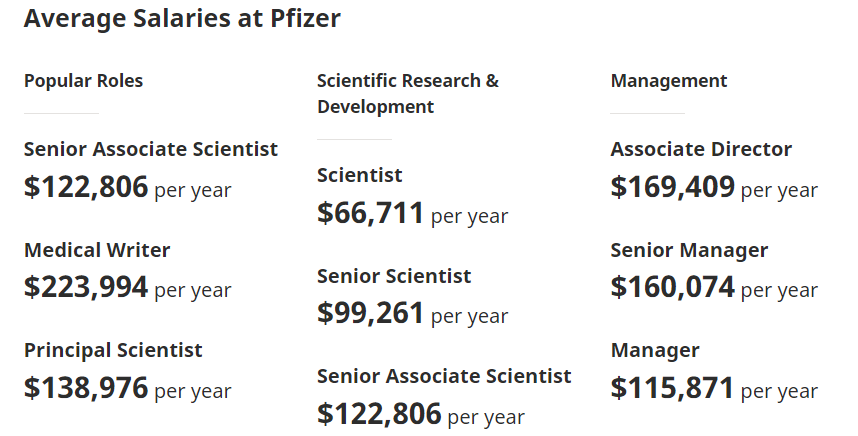Open Principal Scientist salary details
Image resolution: width=858 pixels, height=436 pixels.
113,350
